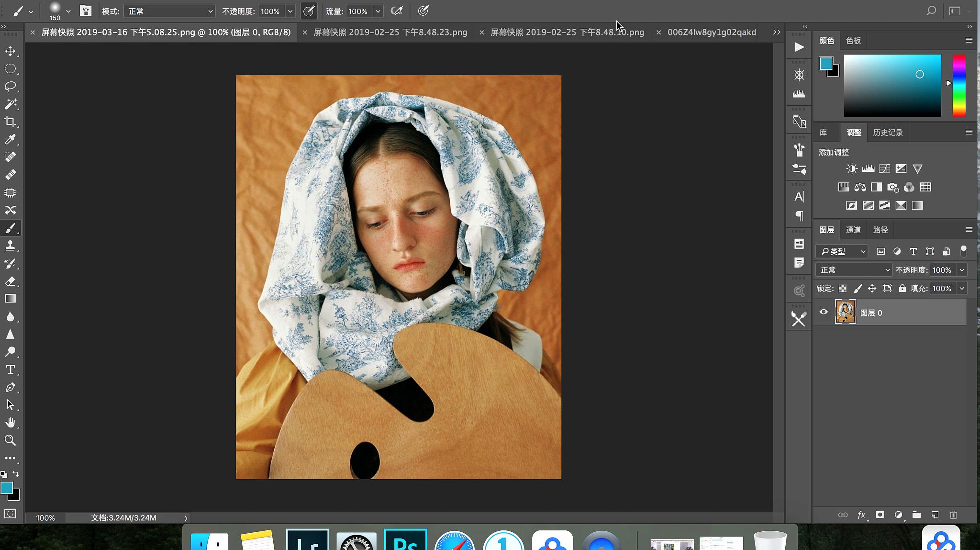980x550 pixels.
Task: Create a new layer
Action: (935, 515)
